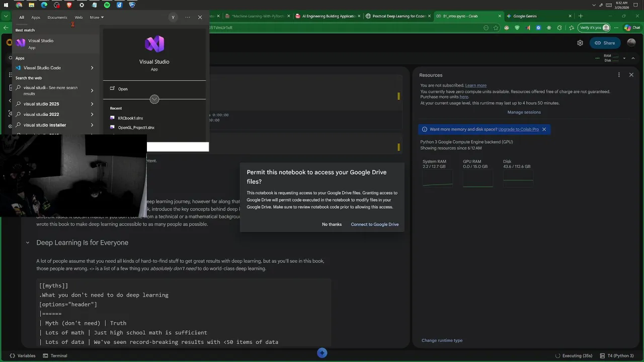Click the Windows Start button

[5, 5]
